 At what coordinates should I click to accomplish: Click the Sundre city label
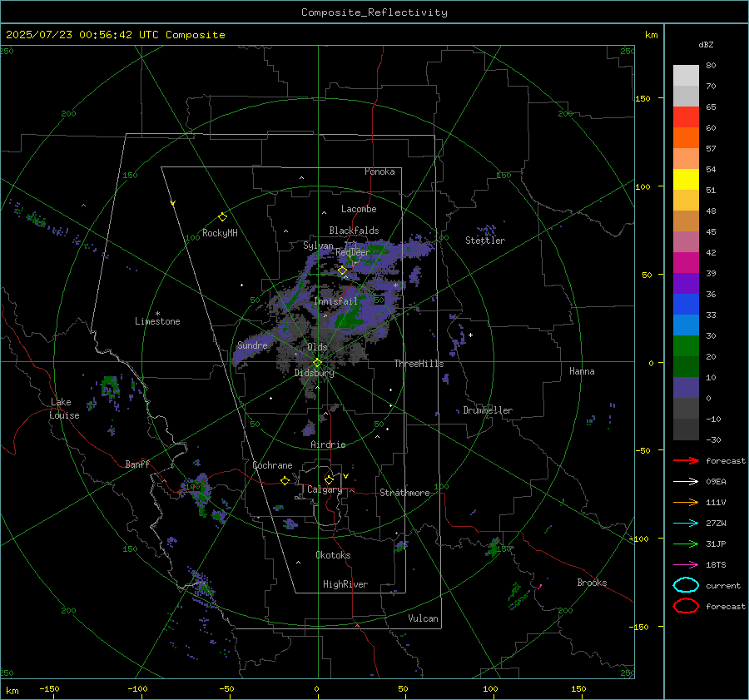click(x=252, y=345)
